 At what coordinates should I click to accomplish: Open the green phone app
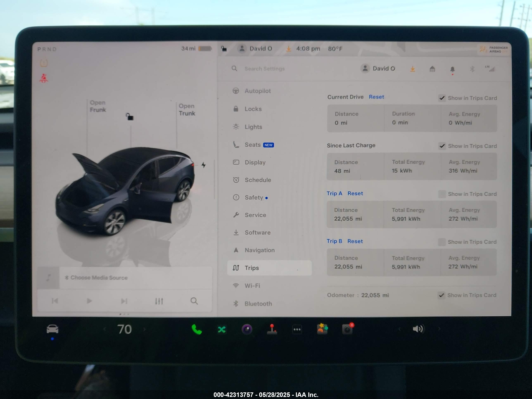[196, 329]
